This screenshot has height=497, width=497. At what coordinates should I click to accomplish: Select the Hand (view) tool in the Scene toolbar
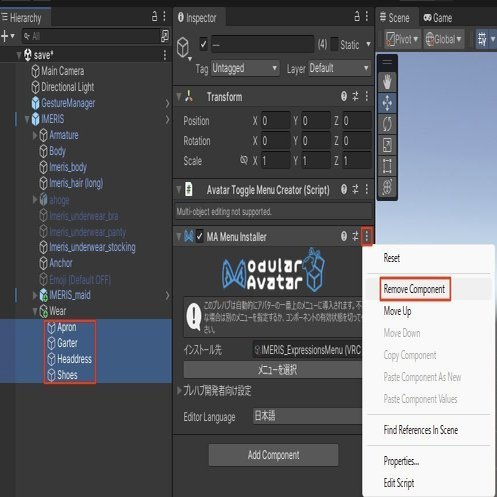[x=387, y=81]
